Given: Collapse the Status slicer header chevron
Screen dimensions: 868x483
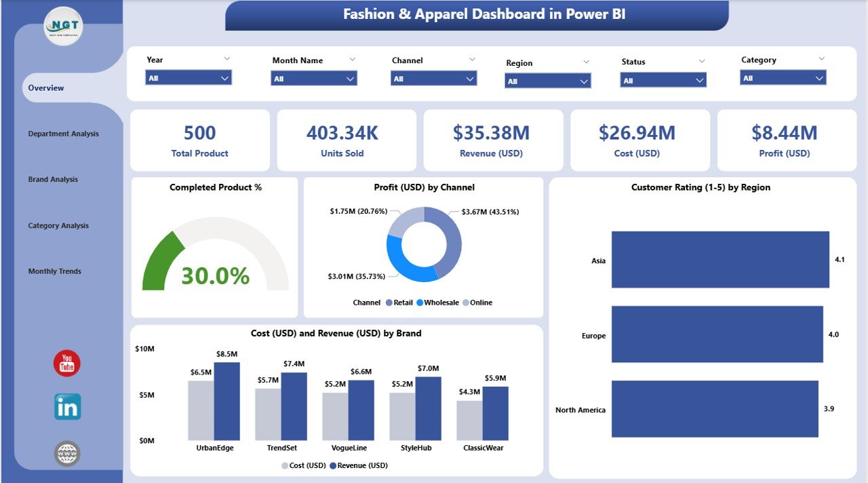Looking at the screenshot, I should (702, 61).
